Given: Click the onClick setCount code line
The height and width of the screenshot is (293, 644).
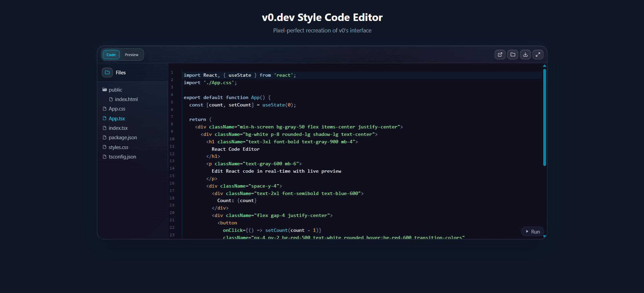Looking at the screenshot, I should [x=272, y=230].
